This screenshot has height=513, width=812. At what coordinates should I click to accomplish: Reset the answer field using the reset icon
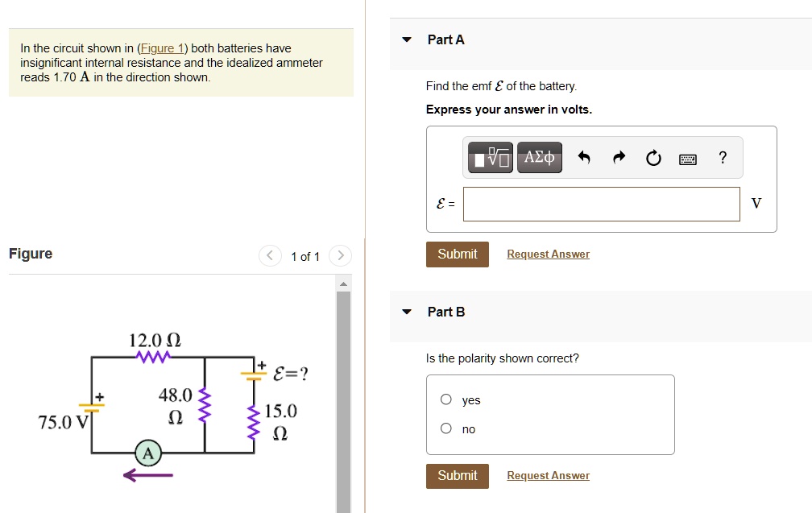tap(652, 158)
